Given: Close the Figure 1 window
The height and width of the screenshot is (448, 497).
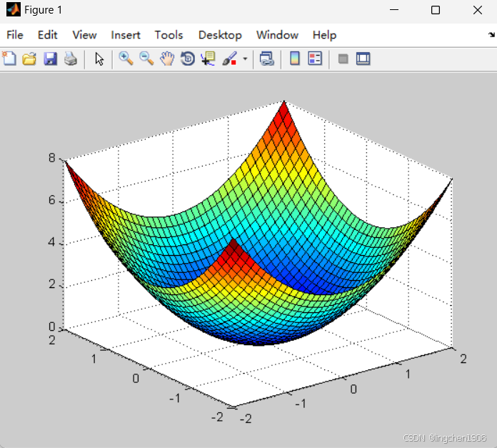Looking at the screenshot, I should coord(477,10).
